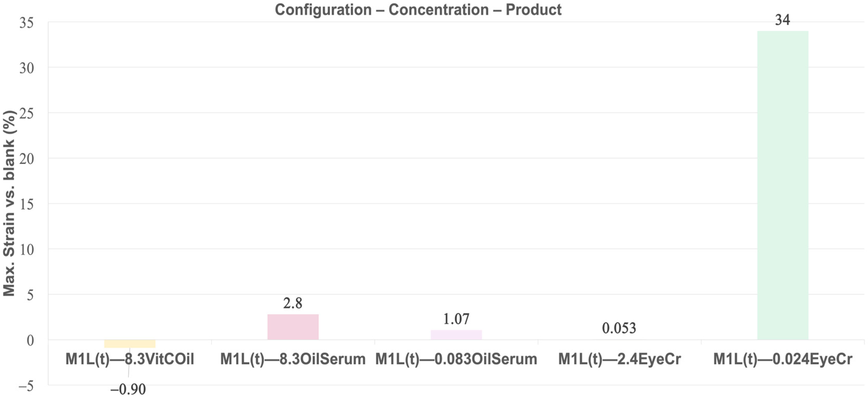Click the 'M1L(t)—0.024EyeCr' category label
Screen dimensions: 868x398
783,359
